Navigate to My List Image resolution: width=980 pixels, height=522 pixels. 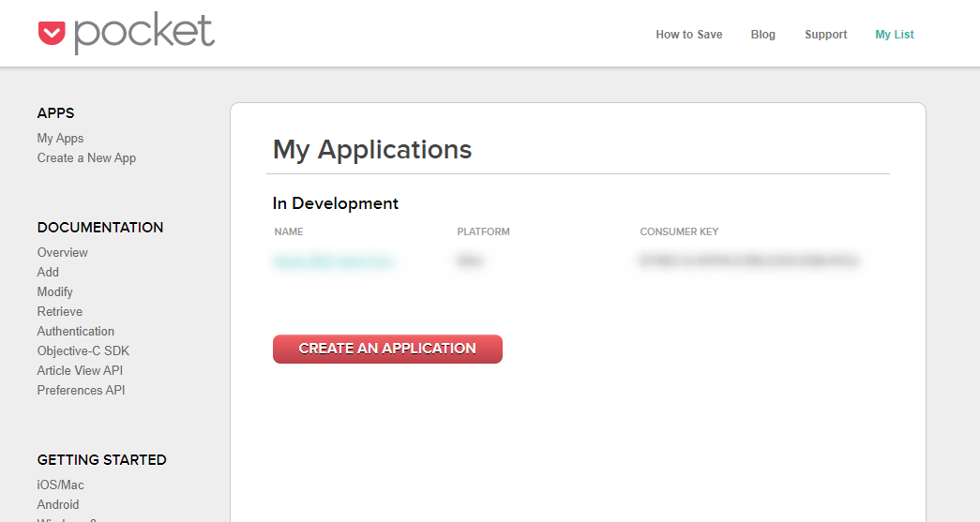[894, 35]
